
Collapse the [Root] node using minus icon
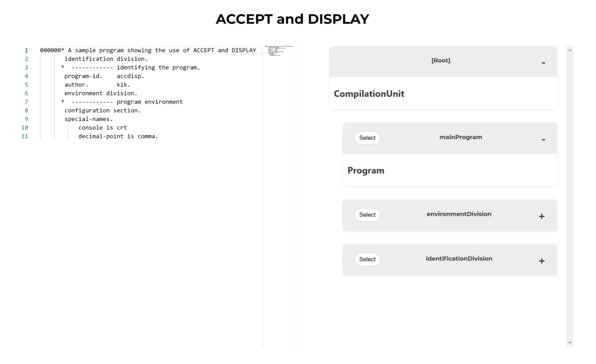(x=542, y=62)
